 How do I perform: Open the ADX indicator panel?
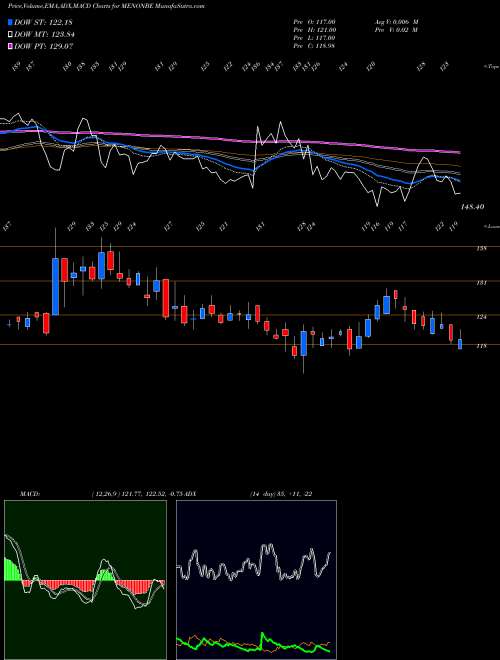pos(256,580)
